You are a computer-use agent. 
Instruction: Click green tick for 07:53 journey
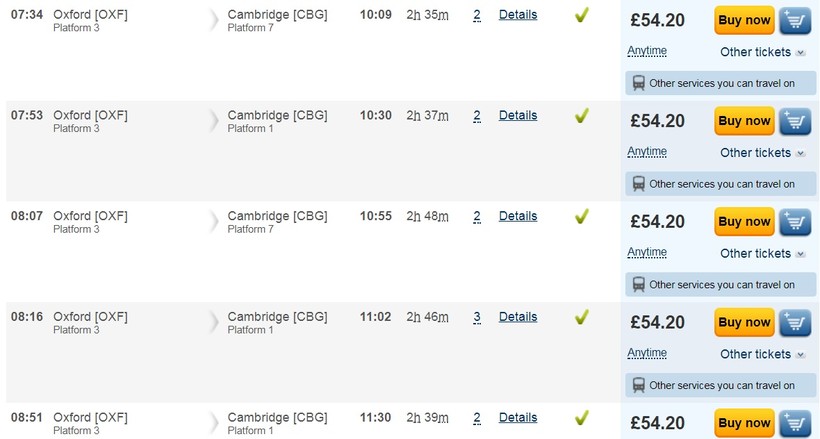pyautogui.click(x=581, y=116)
